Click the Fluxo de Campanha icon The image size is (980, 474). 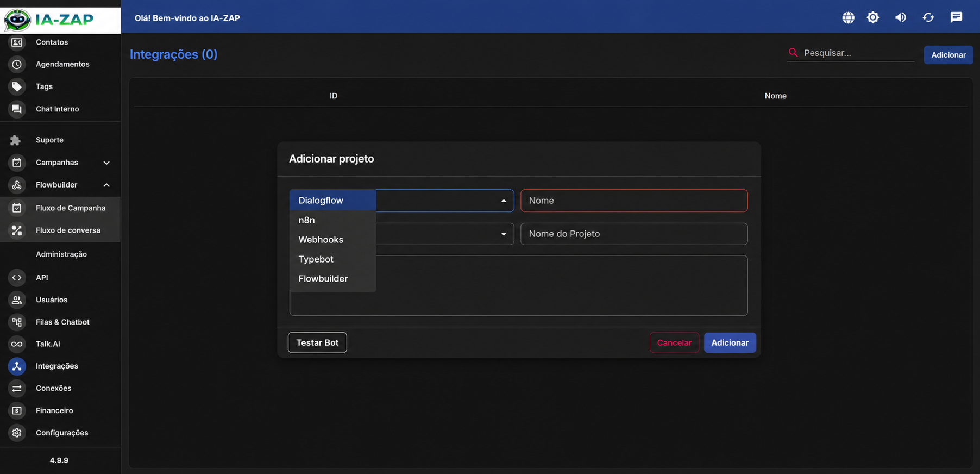pos(17,208)
